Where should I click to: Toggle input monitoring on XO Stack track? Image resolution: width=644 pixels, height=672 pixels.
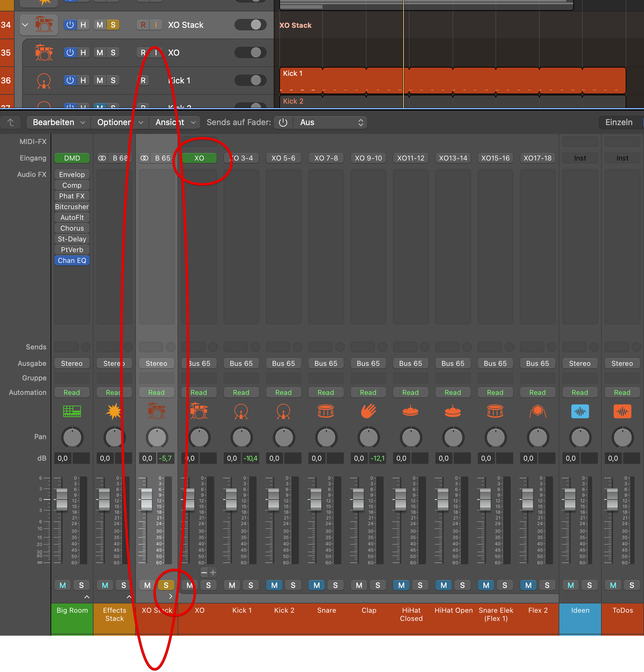[156, 25]
